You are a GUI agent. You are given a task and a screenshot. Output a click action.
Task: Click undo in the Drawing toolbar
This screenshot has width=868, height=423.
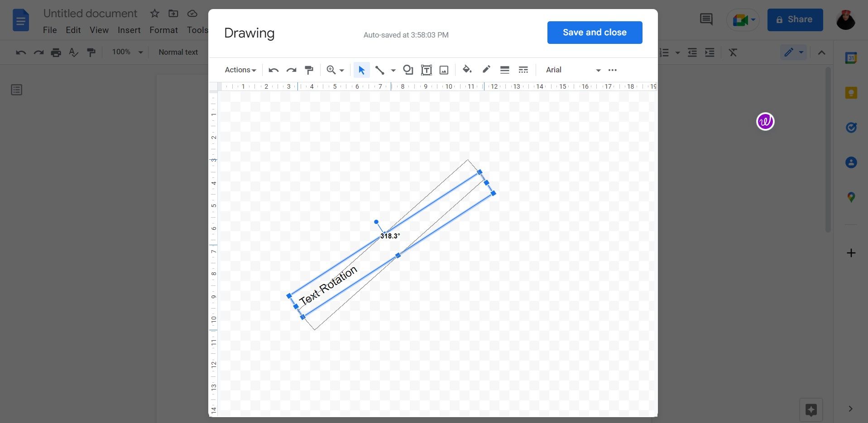[x=273, y=70]
